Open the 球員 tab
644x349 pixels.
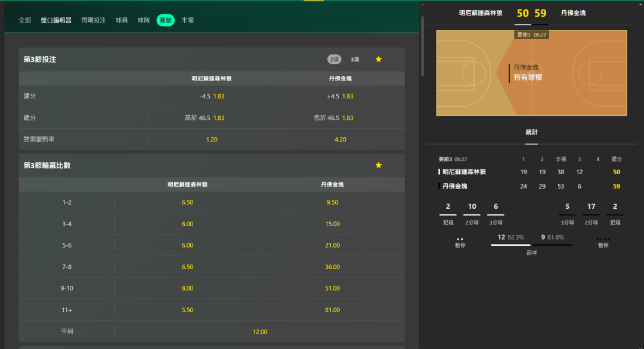click(x=122, y=20)
